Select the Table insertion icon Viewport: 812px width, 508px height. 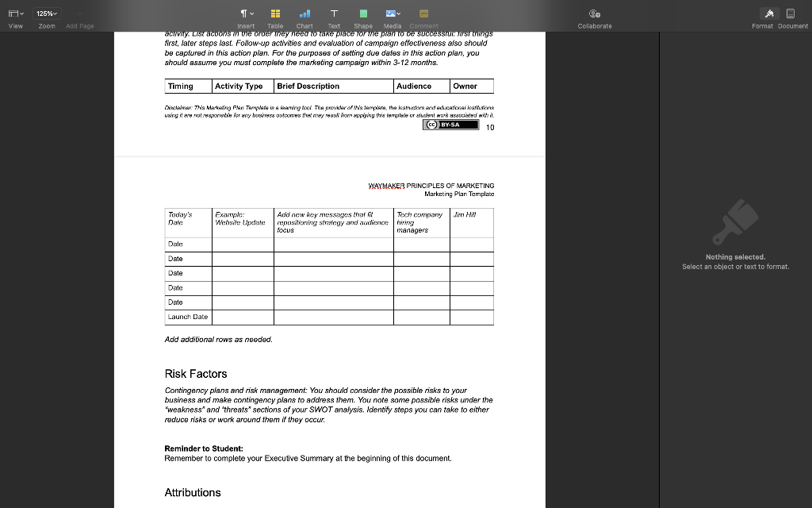click(274, 13)
